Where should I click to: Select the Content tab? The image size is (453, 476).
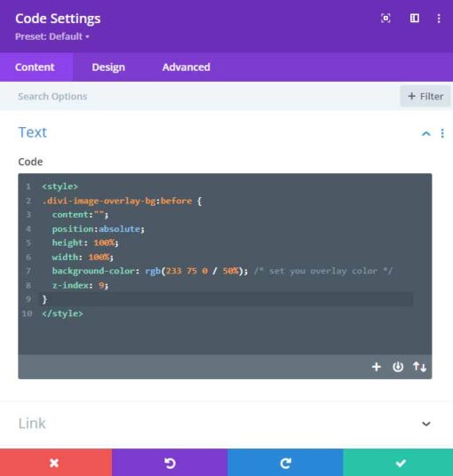coord(35,67)
